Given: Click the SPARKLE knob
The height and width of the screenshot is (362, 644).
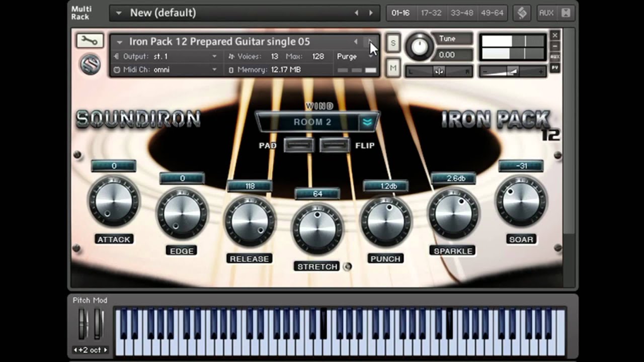Looking at the screenshot, I should pyautogui.click(x=453, y=213).
